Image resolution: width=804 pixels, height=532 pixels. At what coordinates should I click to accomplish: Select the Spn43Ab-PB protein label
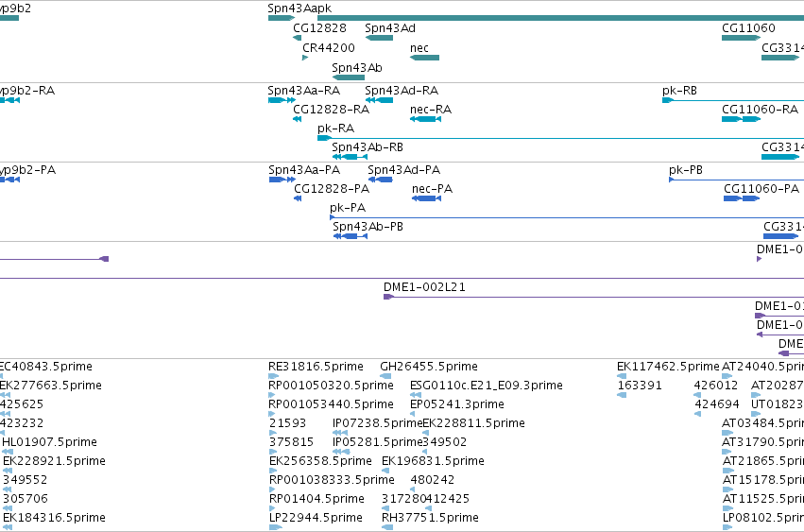pyautogui.click(x=368, y=227)
